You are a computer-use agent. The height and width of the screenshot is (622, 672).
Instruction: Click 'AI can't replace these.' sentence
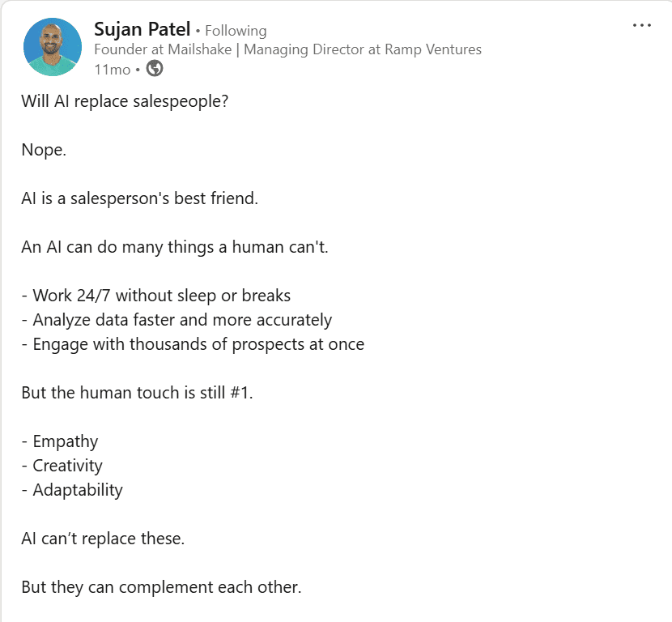(103, 539)
